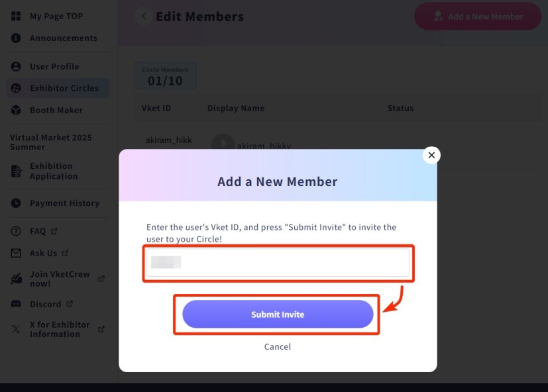Viewport: 548px width, 392px height.
Task: Click the Payment History clock icon
Action: (17, 203)
